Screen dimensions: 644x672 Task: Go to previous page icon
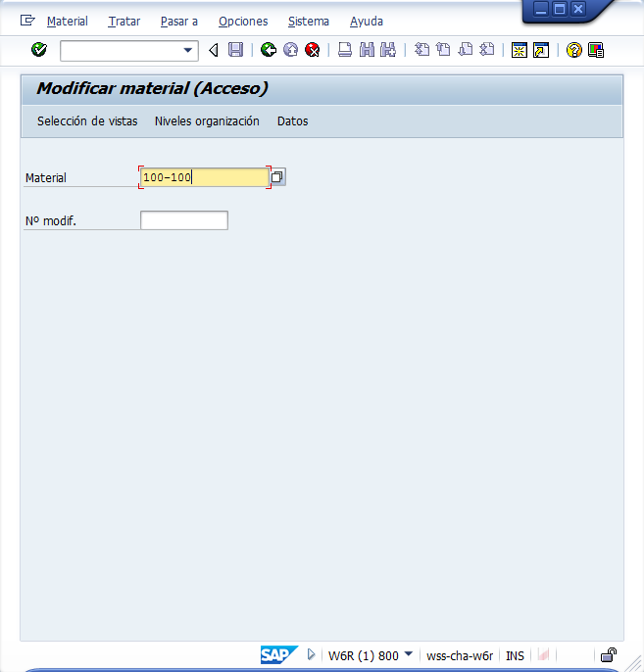[x=443, y=50]
